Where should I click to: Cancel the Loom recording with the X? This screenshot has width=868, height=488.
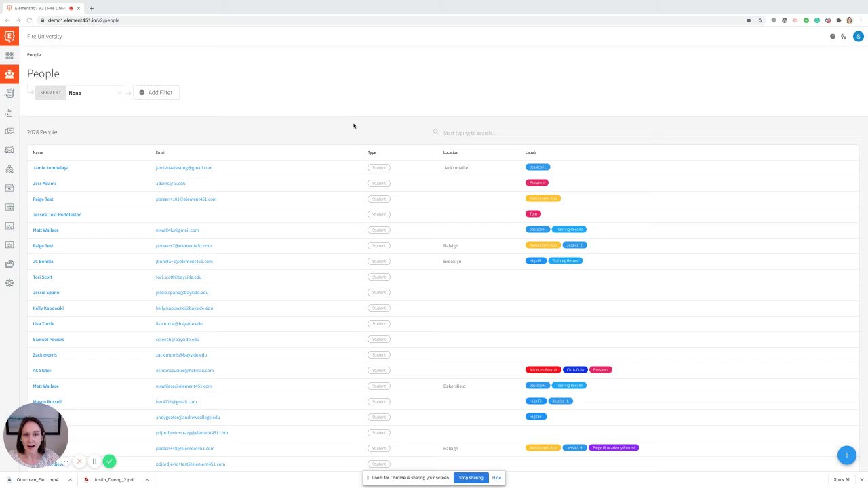(x=79, y=461)
